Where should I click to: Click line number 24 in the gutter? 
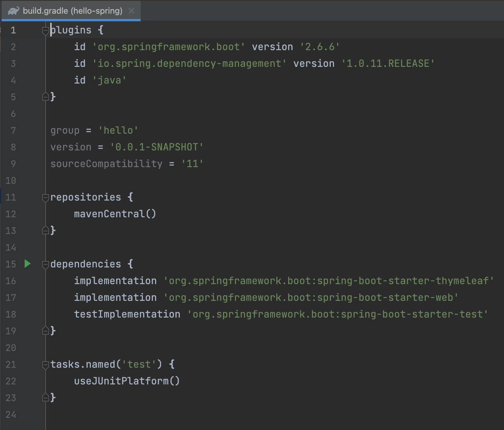11,414
